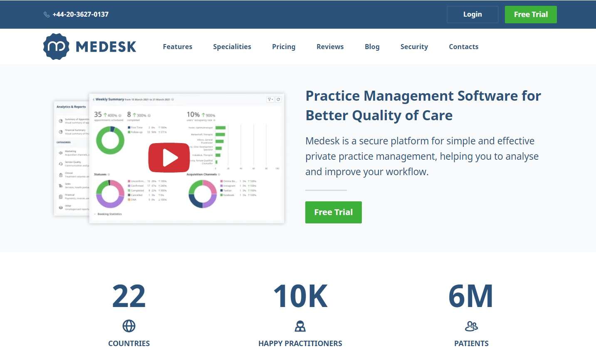596x364 pixels.
Task: Click the Login button
Action: click(x=472, y=14)
